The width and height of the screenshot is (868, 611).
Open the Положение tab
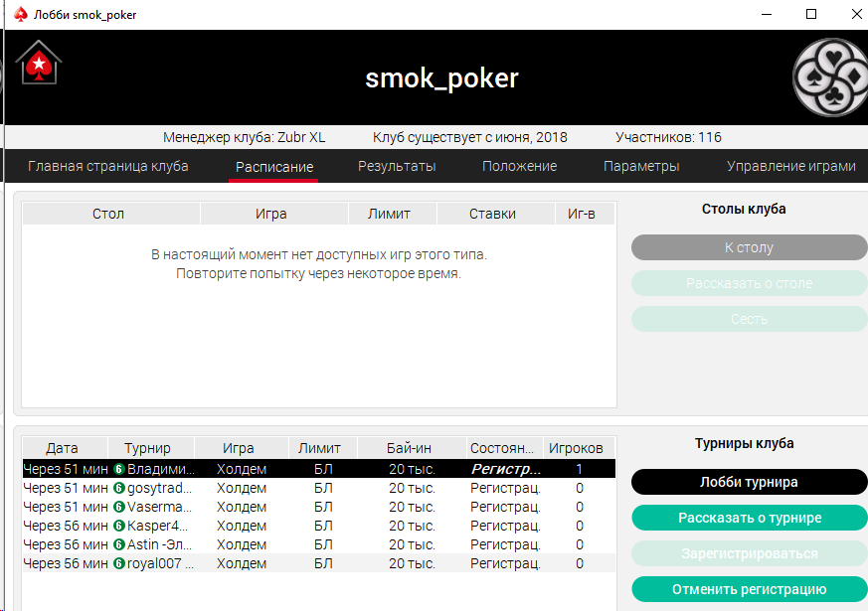[519, 166]
